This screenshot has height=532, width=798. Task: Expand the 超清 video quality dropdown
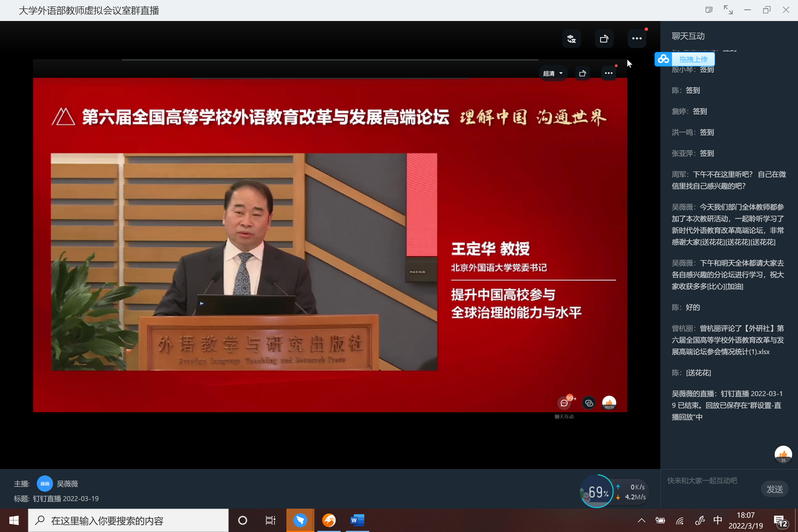tap(553, 73)
